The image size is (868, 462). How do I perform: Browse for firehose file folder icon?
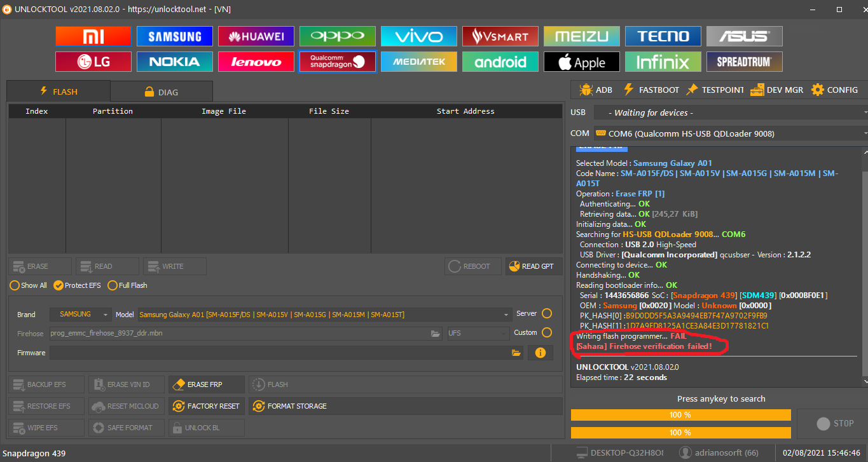[436, 333]
